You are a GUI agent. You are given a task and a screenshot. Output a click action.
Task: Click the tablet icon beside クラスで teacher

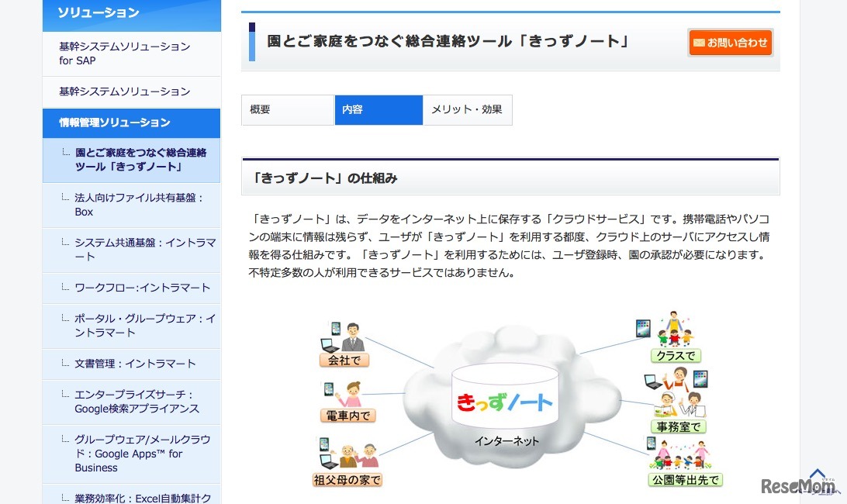point(643,328)
